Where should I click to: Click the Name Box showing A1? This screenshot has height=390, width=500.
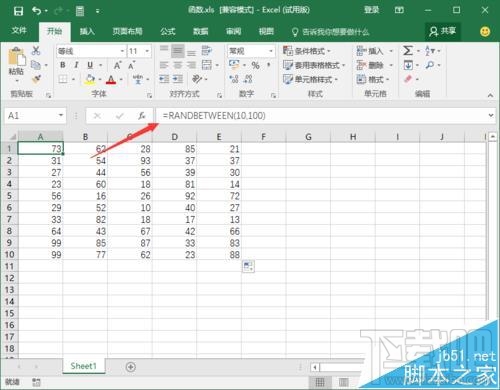[35, 116]
